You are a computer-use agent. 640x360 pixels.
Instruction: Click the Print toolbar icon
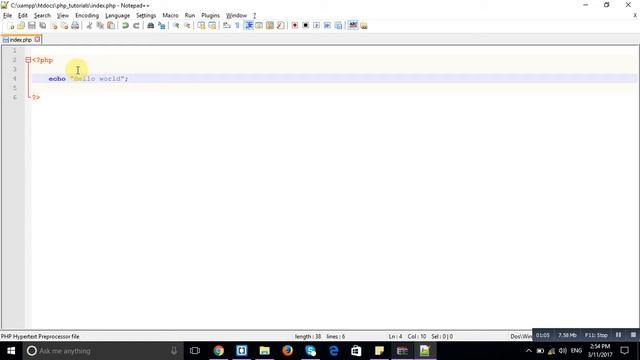(75, 26)
